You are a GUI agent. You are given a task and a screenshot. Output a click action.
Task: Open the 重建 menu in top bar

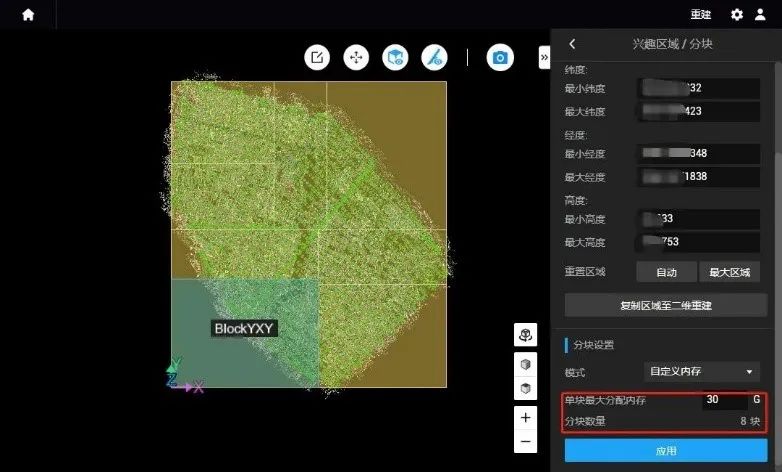pos(700,15)
